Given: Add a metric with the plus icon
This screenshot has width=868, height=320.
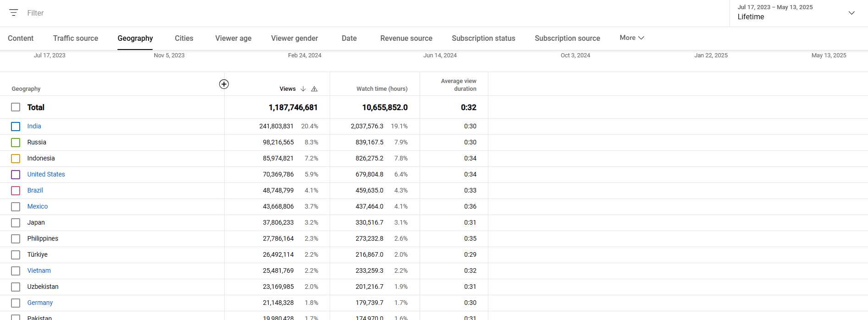Looking at the screenshot, I should (224, 84).
